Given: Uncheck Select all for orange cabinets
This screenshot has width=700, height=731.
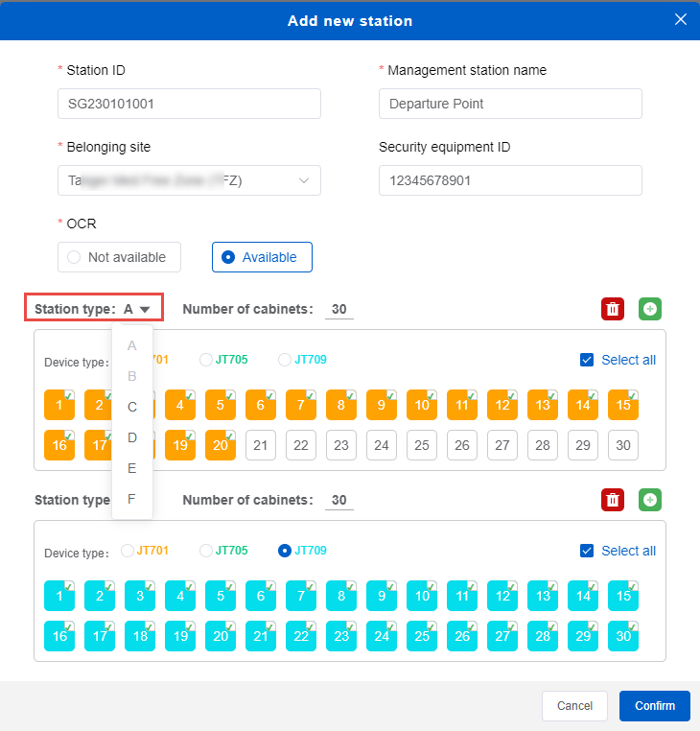Looking at the screenshot, I should coord(588,361).
